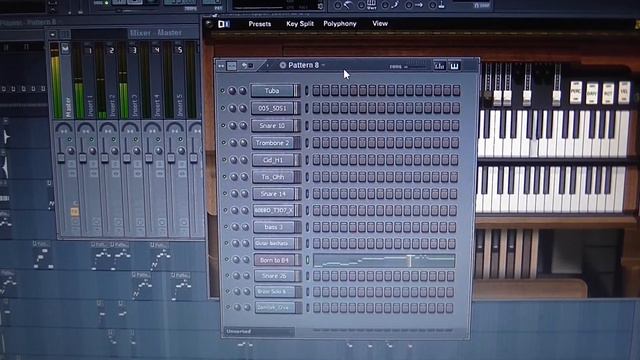Open the step sequencer options menu arrow
Image resolution: width=640 pixels, height=360 pixels.
221,66
